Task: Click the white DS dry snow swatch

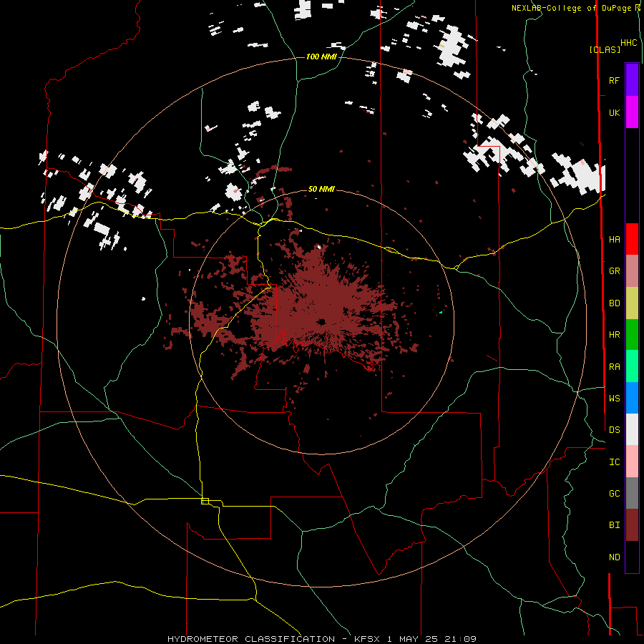Action: [x=632, y=429]
